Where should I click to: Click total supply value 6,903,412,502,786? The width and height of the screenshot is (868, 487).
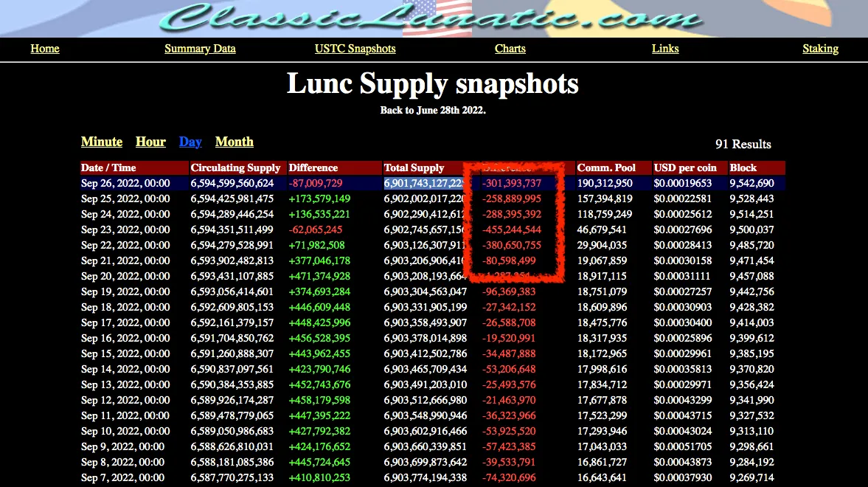point(425,354)
